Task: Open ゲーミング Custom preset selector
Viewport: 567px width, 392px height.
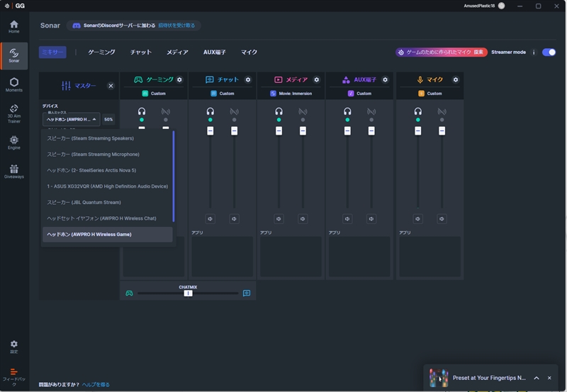Action: click(x=154, y=94)
